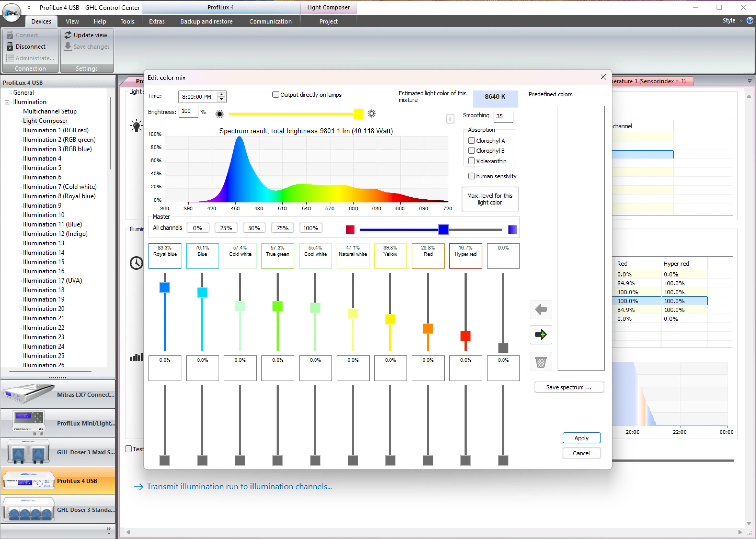Click the blue help question mark icon
The image size is (756, 539).
click(749, 21)
